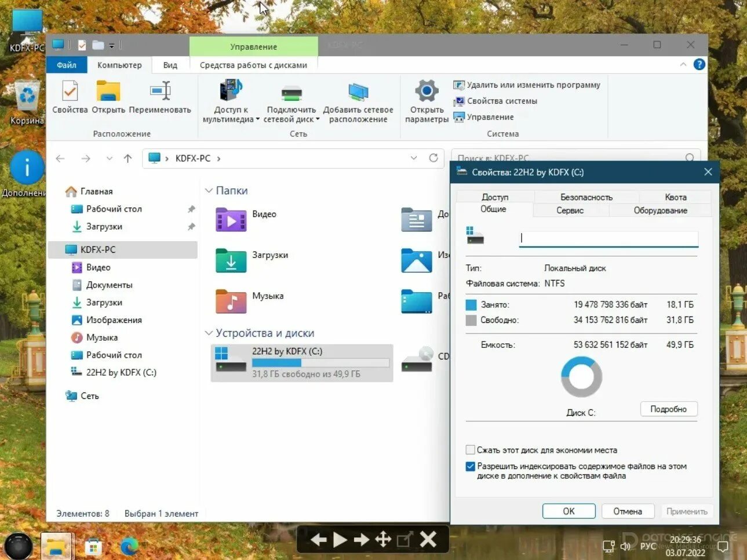The height and width of the screenshot is (560, 747).
Task: Click KDFX-PC desktop icon
Action: 27,30
